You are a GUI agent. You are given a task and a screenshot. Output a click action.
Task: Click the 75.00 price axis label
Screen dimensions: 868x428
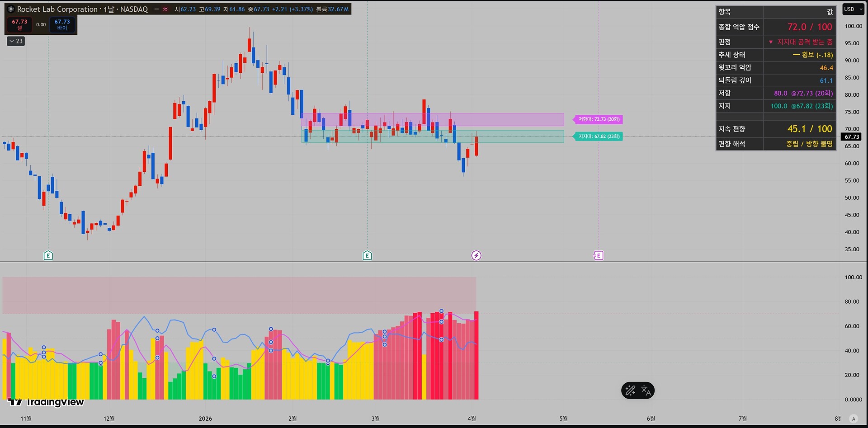tap(852, 112)
